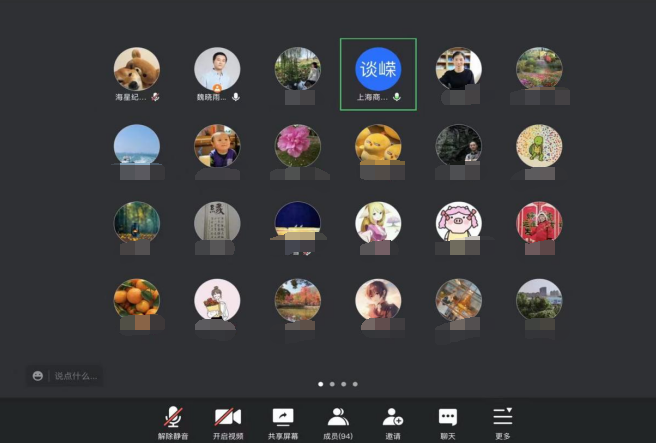
Task: Select the yellow duck plush avatar
Action: point(378,143)
